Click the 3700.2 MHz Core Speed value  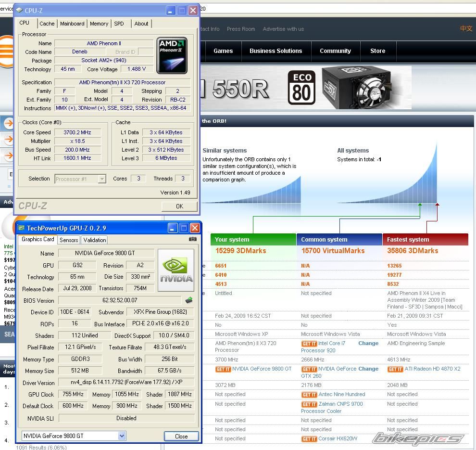77,132
